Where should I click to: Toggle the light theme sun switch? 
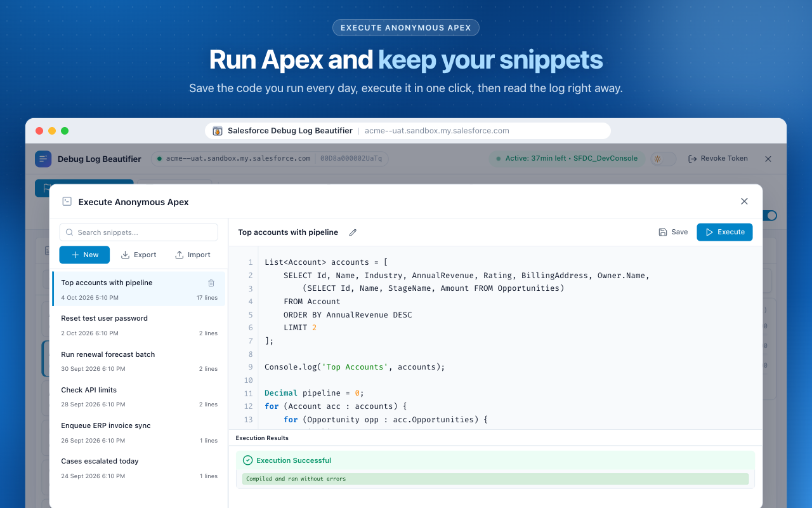[x=663, y=159]
